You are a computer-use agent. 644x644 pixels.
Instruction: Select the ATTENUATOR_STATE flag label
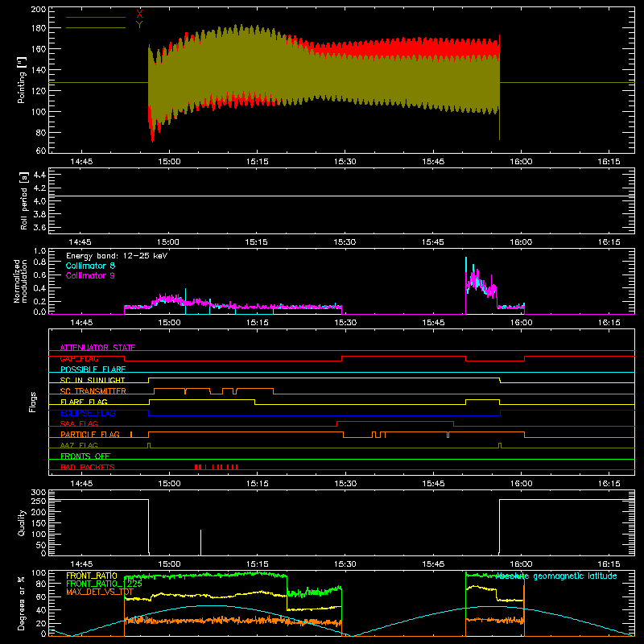(x=97, y=348)
